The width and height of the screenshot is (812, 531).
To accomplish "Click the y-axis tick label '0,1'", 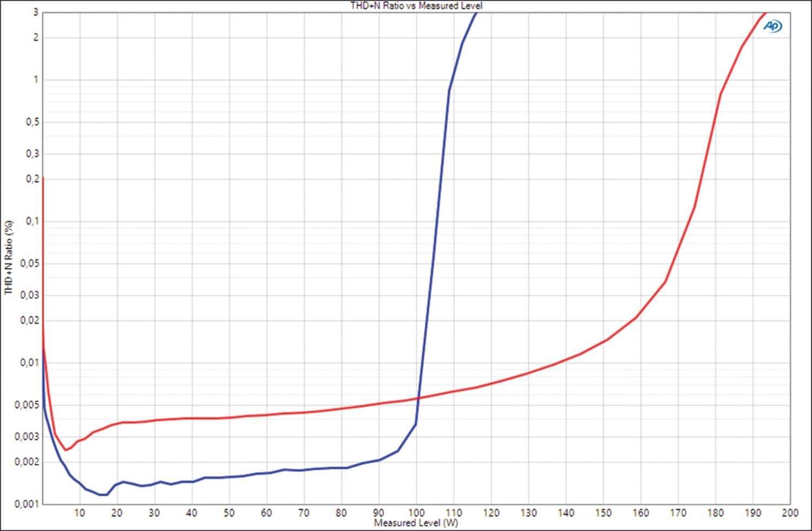I will tap(32, 221).
